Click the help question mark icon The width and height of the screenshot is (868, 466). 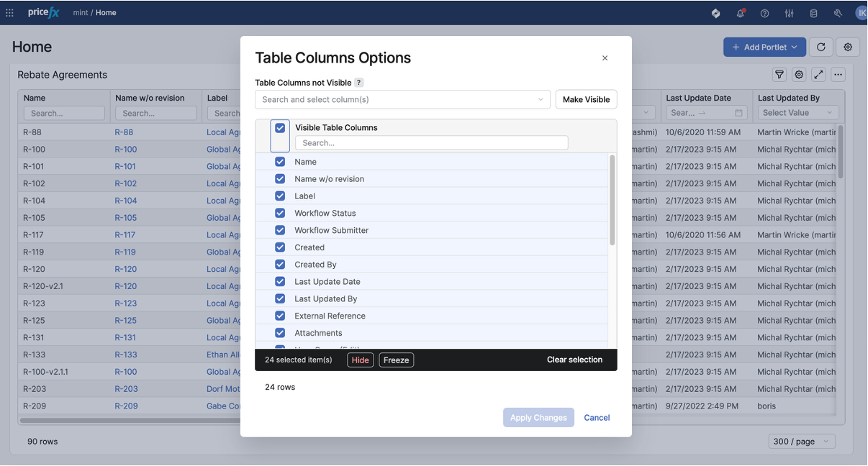click(x=764, y=13)
